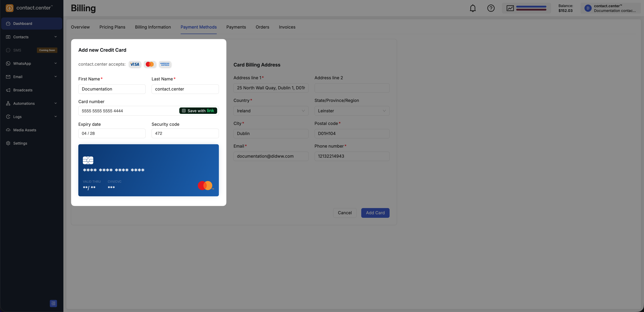
Task: Open Media Assets cloud icon
Action: pos(8,130)
